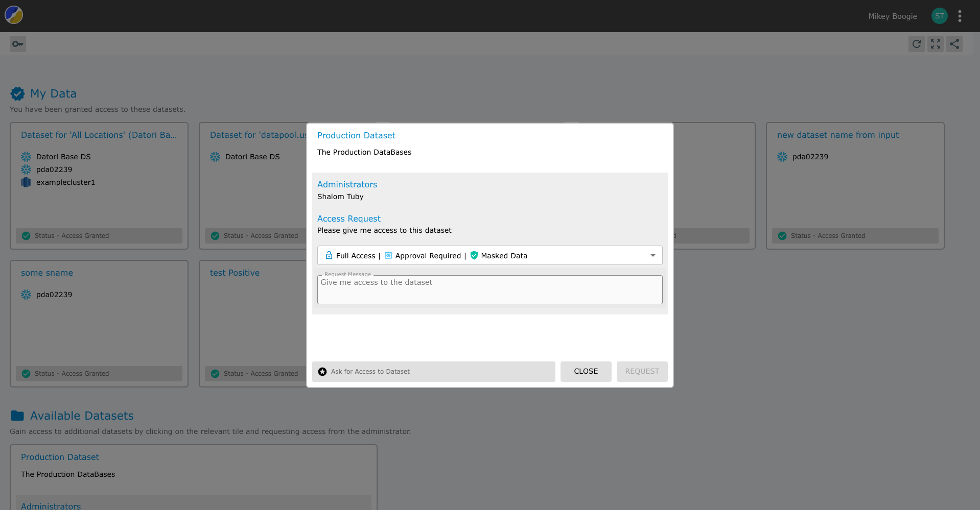Click the Shalom Tuby administrator name
The image size is (980, 510).
340,197
